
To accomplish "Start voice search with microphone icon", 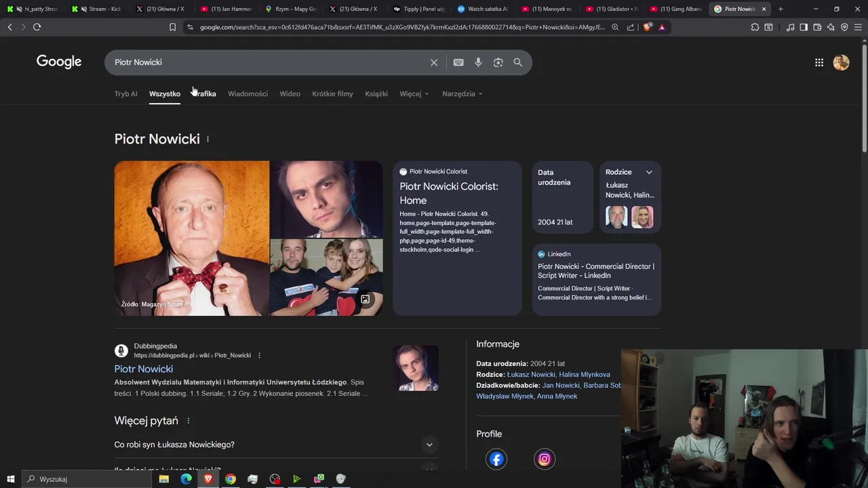I will tap(478, 62).
